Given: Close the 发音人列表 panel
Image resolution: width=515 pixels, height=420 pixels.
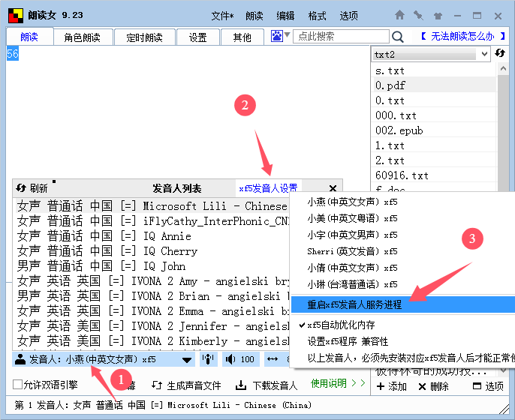Looking at the screenshot, I should (x=333, y=188).
